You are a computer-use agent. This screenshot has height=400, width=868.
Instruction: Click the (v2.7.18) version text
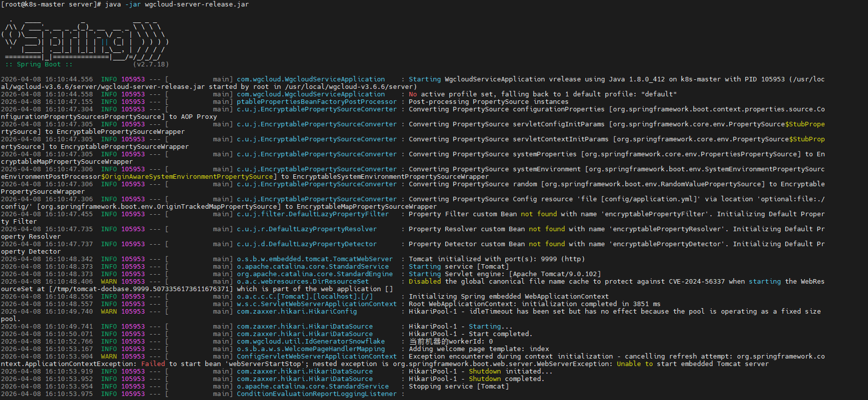point(150,64)
